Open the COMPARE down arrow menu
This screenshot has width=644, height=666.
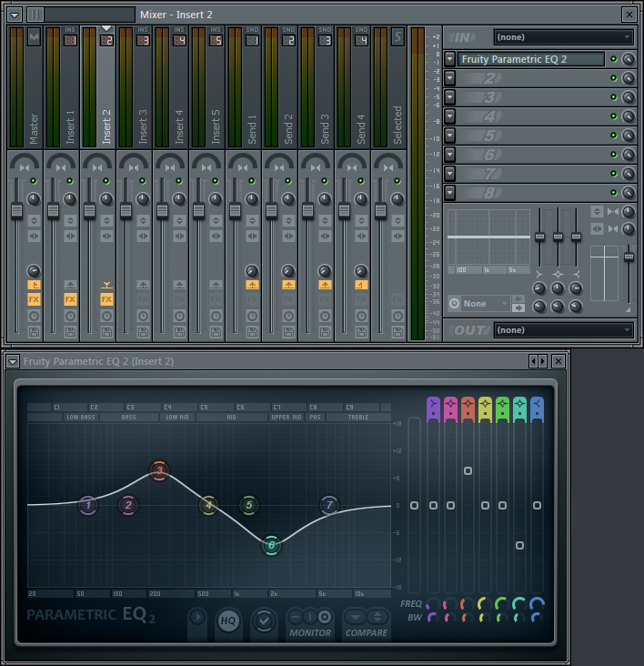(x=356, y=616)
